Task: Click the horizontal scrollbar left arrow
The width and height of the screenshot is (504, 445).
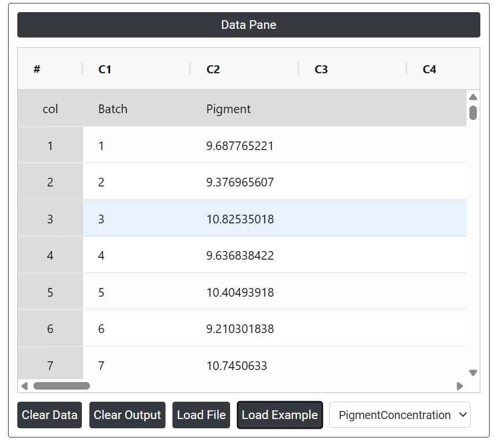Action: tap(24, 386)
